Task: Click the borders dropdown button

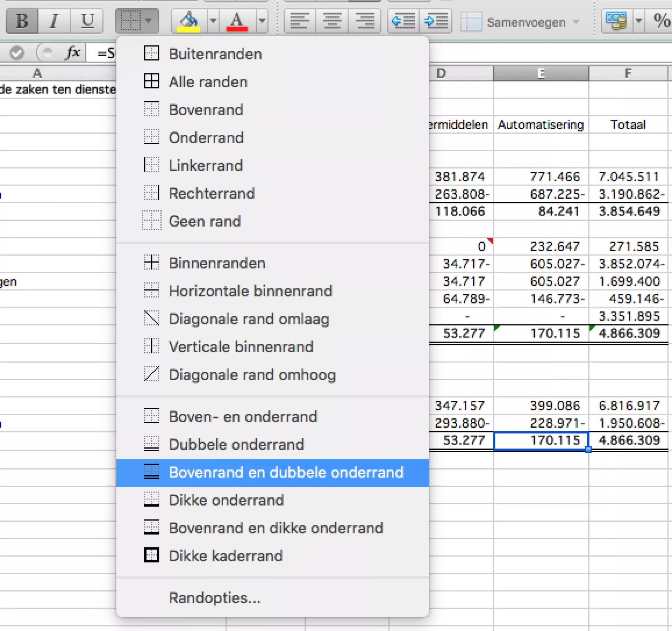Action: 137,21
